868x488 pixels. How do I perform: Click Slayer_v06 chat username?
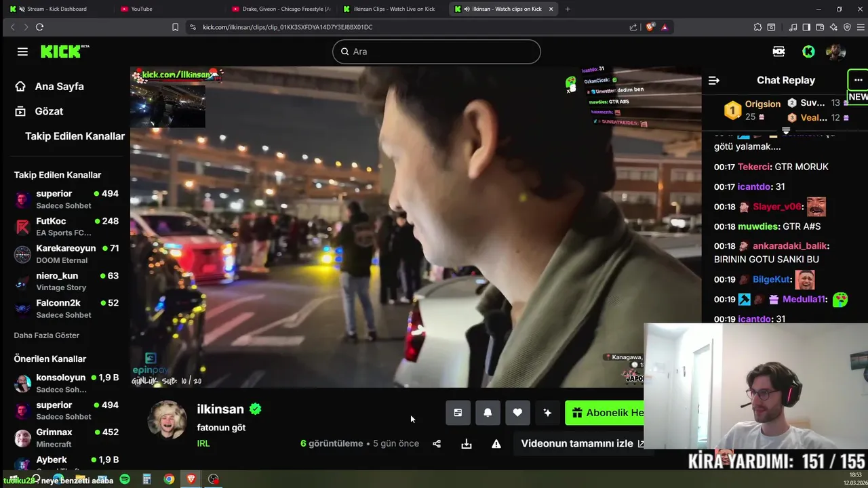(x=777, y=207)
